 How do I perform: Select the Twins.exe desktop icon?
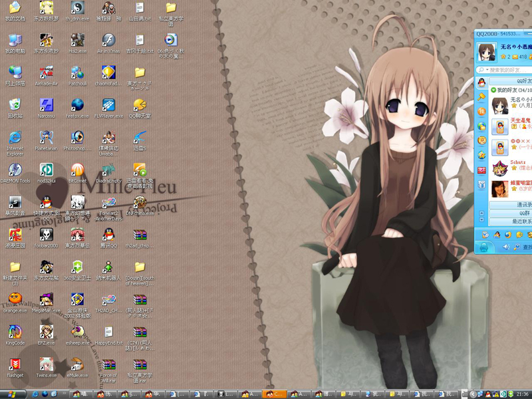click(x=46, y=368)
